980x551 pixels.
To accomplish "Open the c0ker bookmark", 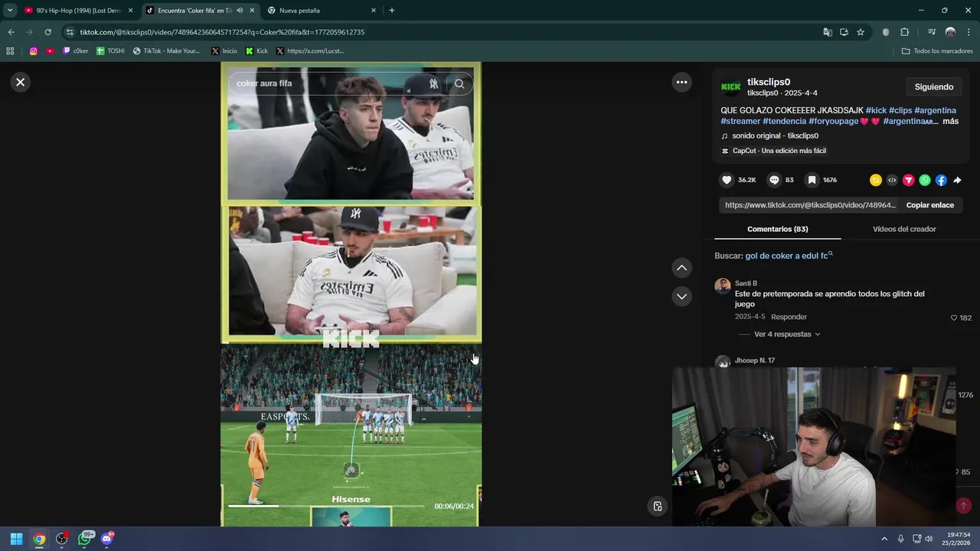I will [x=75, y=51].
